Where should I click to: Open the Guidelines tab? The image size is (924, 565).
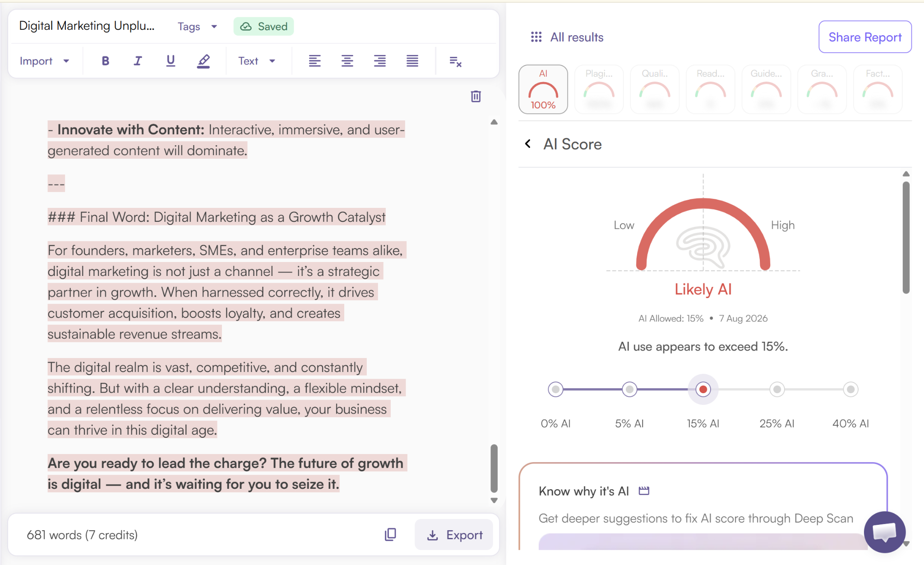(766, 89)
